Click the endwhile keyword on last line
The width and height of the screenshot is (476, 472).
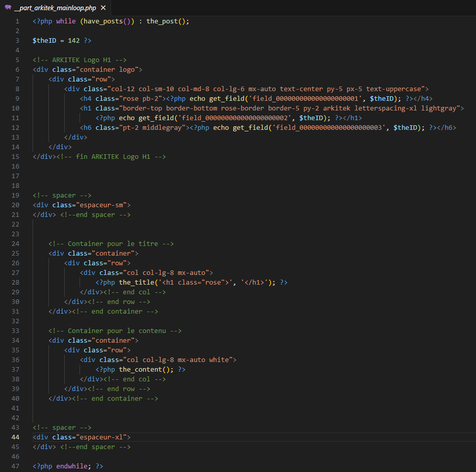(71, 466)
